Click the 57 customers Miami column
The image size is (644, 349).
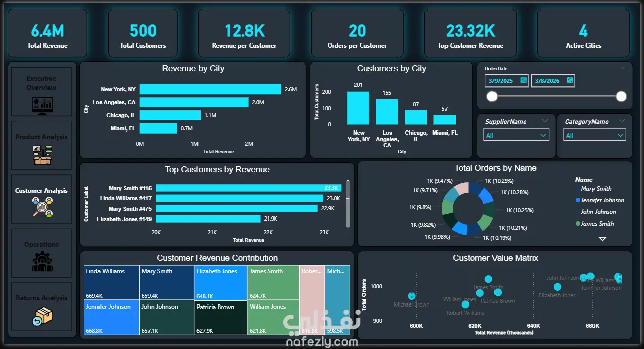(x=444, y=120)
